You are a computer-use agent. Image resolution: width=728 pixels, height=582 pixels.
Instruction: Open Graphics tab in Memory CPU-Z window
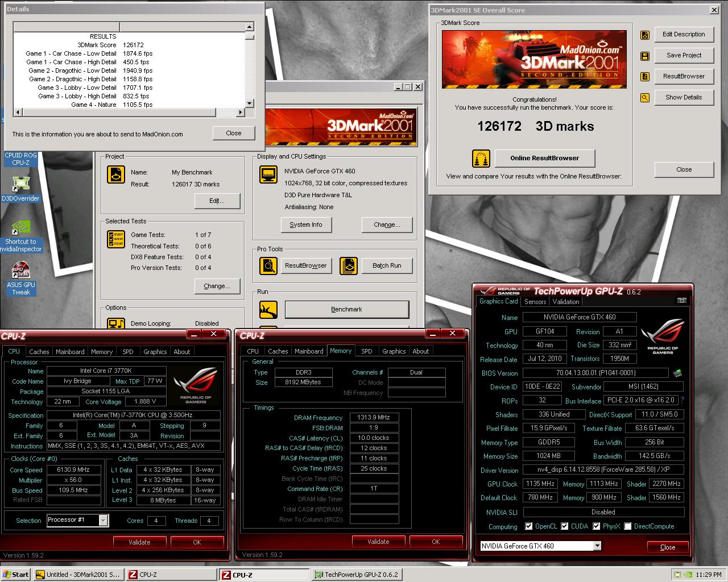(x=394, y=351)
